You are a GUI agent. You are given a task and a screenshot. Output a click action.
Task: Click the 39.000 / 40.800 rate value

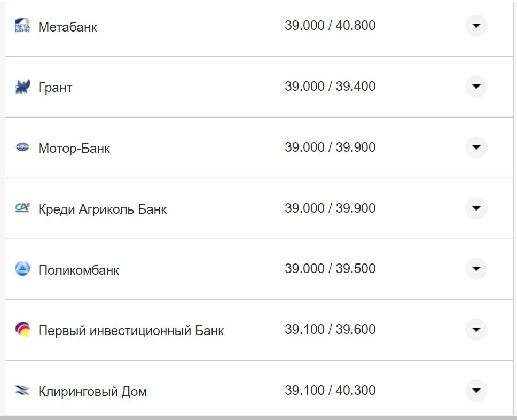(331, 25)
